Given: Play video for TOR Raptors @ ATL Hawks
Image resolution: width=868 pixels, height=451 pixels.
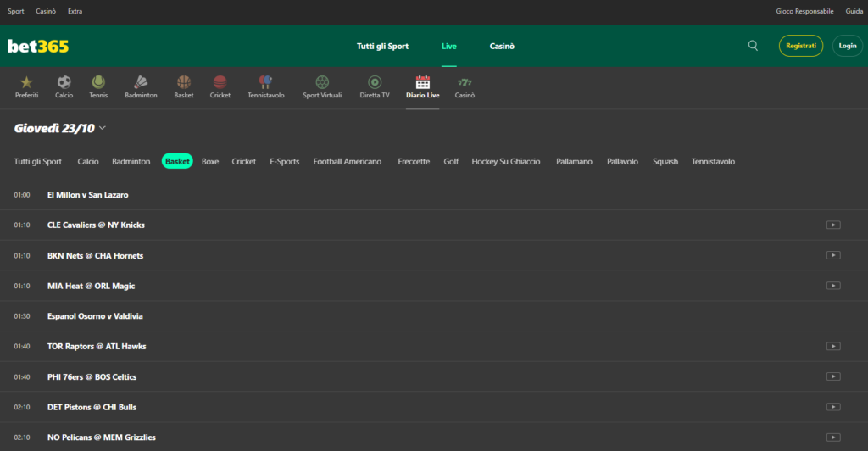Looking at the screenshot, I should click(832, 346).
